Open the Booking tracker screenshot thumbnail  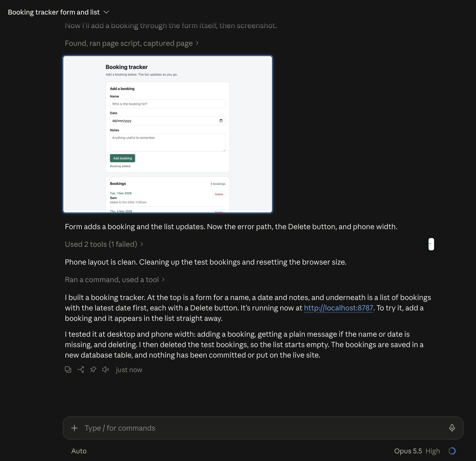(168, 134)
